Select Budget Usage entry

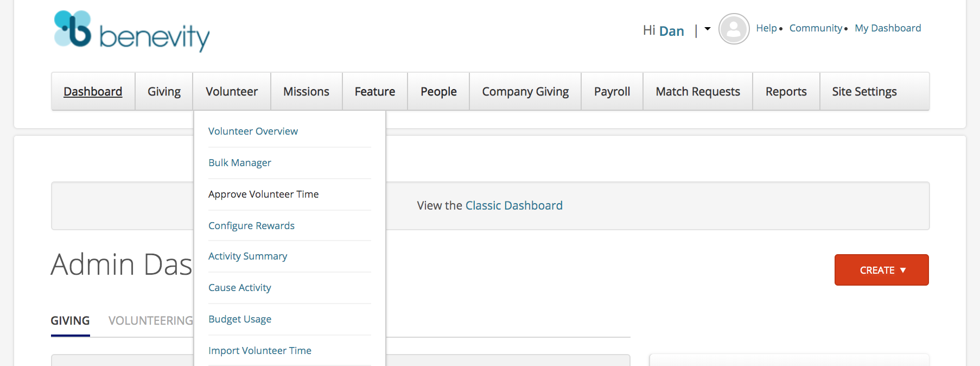click(240, 319)
